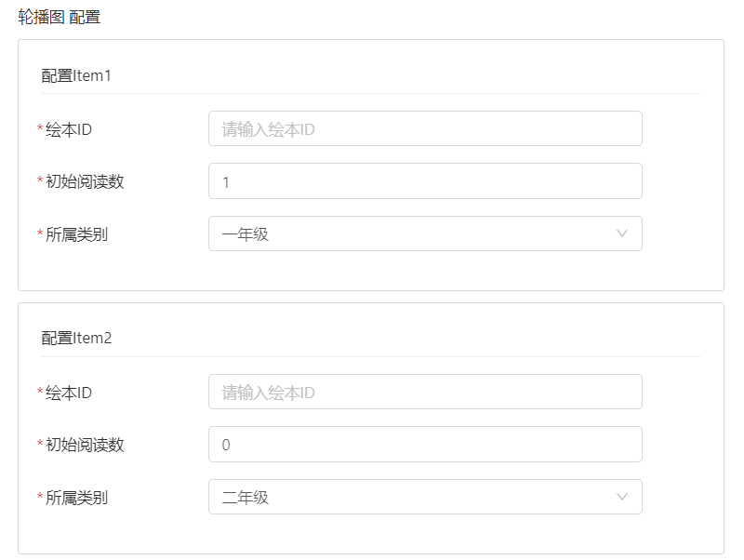Click the 轮播图 配置 page title
Image resolution: width=744 pixels, height=560 pixels.
[59, 17]
